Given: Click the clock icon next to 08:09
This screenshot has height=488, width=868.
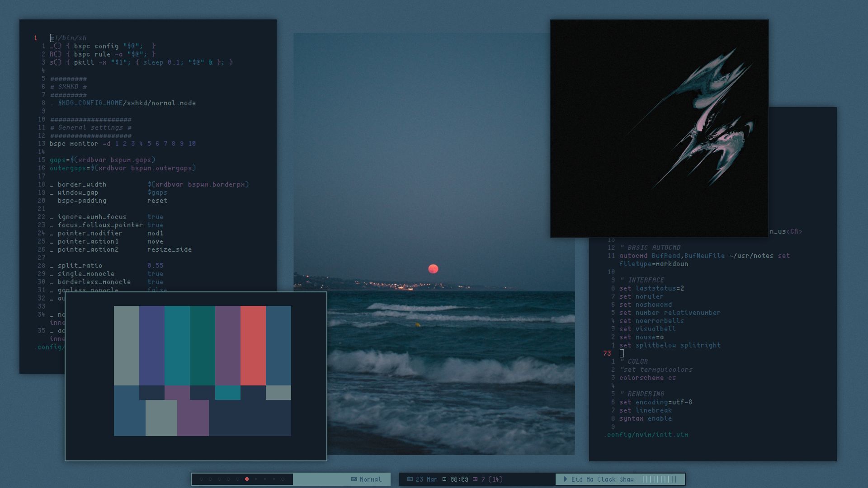Looking at the screenshot, I should [x=444, y=479].
